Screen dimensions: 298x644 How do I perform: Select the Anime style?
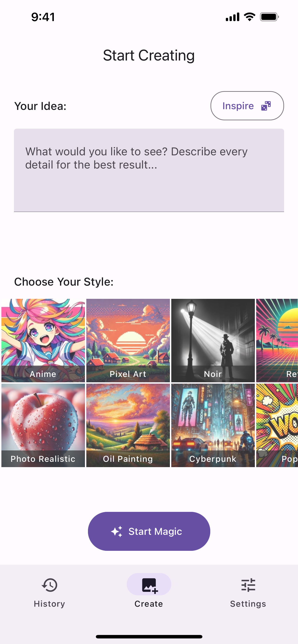43,340
